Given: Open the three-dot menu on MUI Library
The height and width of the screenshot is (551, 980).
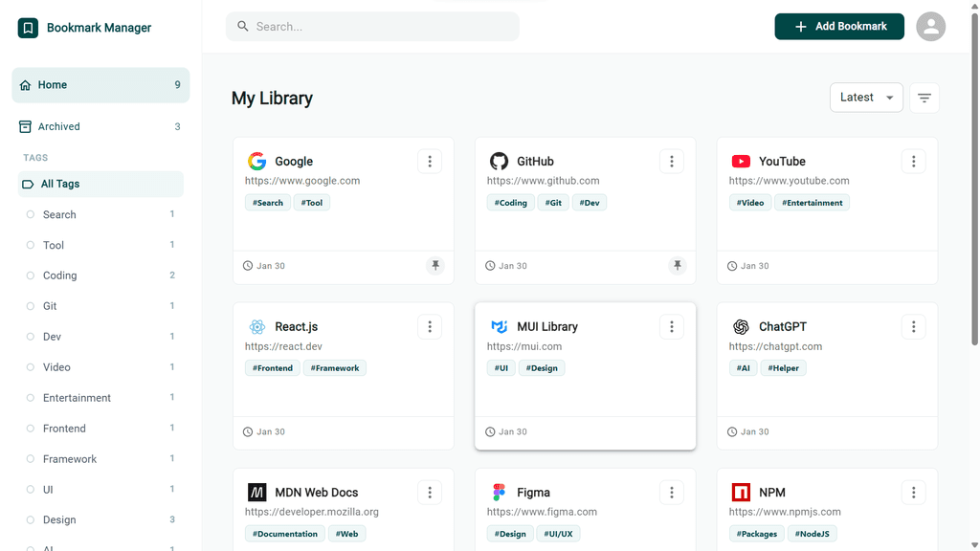Looking at the screenshot, I should [672, 327].
